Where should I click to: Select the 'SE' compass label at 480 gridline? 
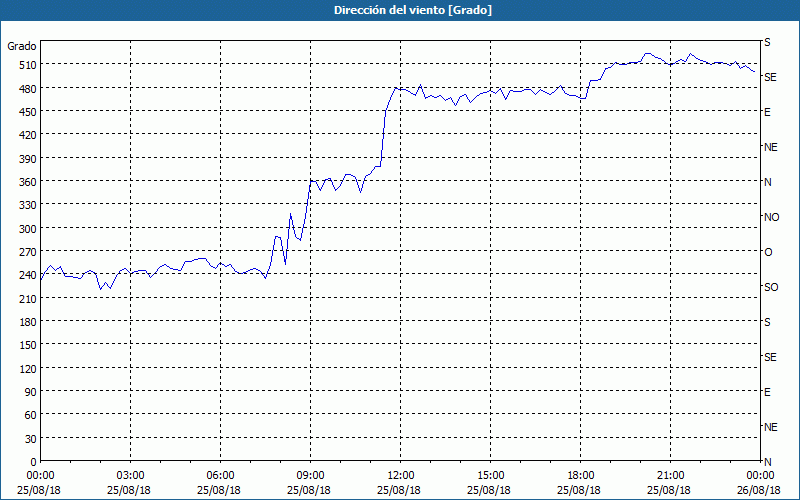coord(770,77)
